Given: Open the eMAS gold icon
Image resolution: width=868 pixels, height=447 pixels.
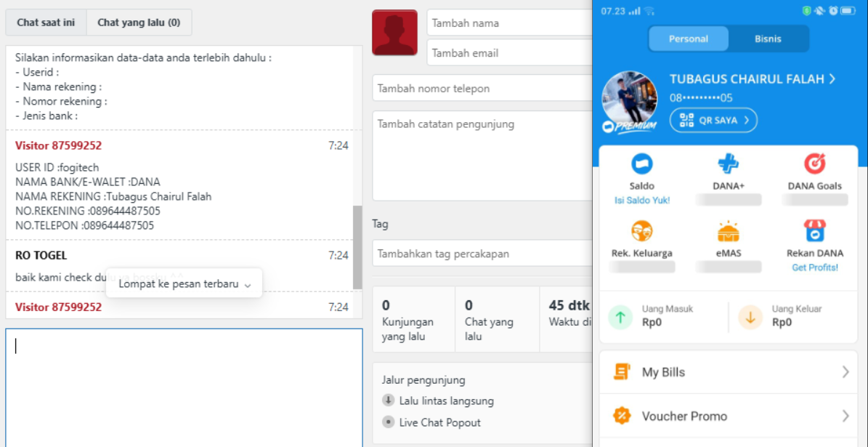Looking at the screenshot, I should 729,230.
